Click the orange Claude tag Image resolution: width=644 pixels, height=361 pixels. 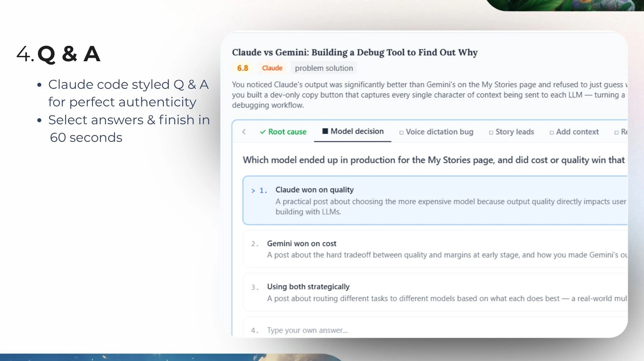coord(272,68)
